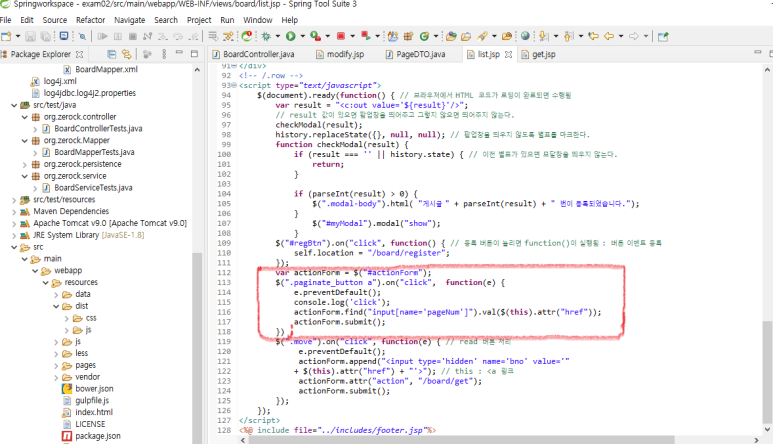Click the Relaunch icon with green arrow

click(x=365, y=36)
